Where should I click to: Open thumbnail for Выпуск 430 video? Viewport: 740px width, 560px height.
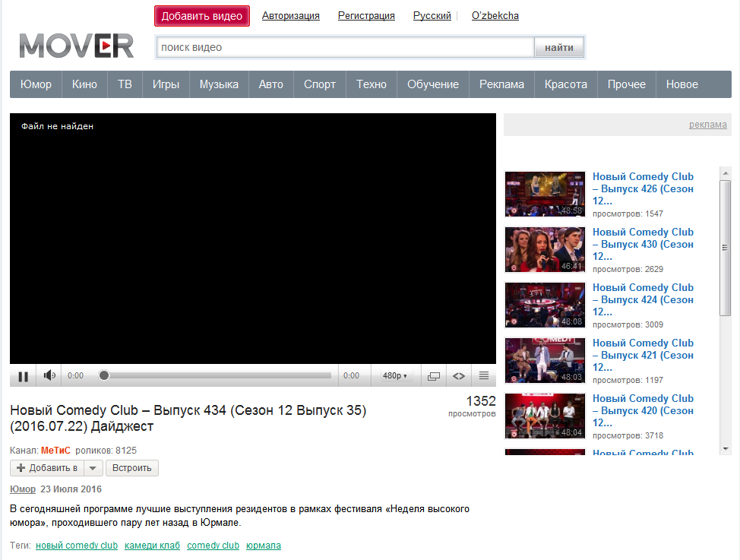545,249
